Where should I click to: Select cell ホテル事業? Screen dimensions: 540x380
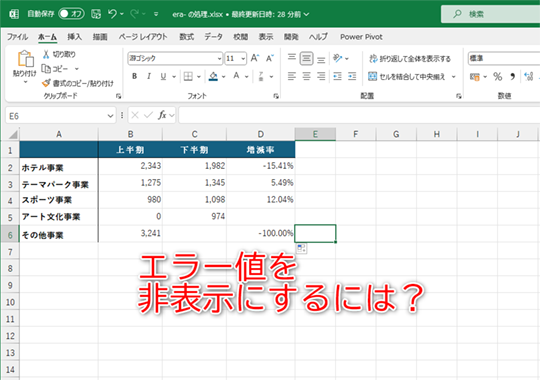click(x=59, y=167)
